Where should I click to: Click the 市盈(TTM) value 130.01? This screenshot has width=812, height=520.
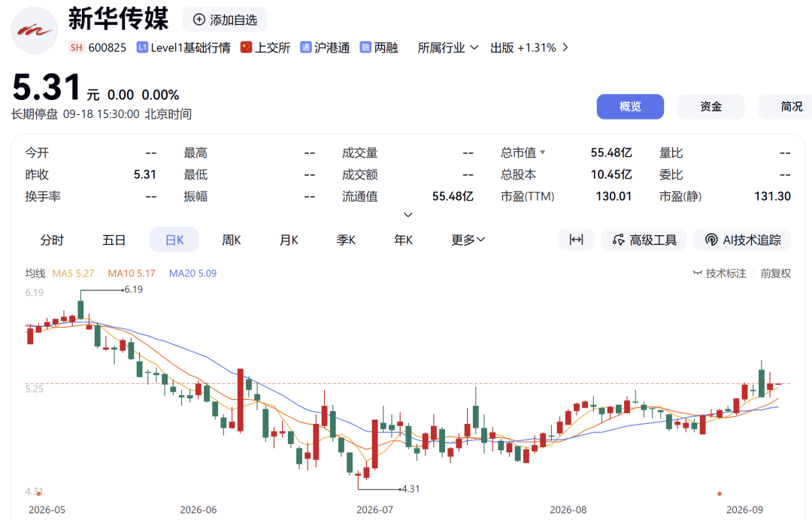tap(614, 196)
